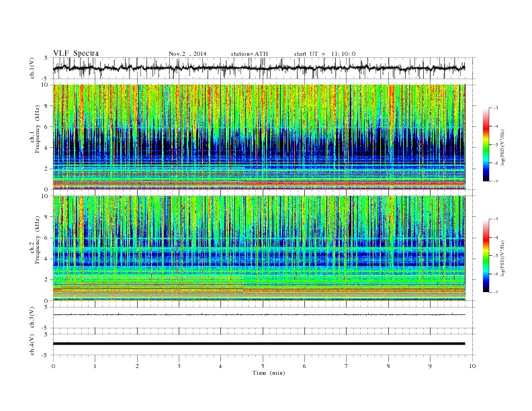Image resolution: width=532 pixels, height=411 pixels.
Task: Click the "VLF Spectra" title text
Action: pyautogui.click(x=76, y=53)
